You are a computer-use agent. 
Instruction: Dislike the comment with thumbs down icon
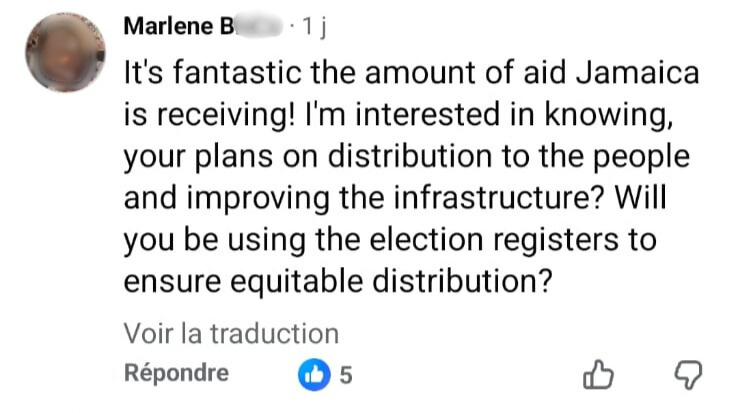pos(687,375)
